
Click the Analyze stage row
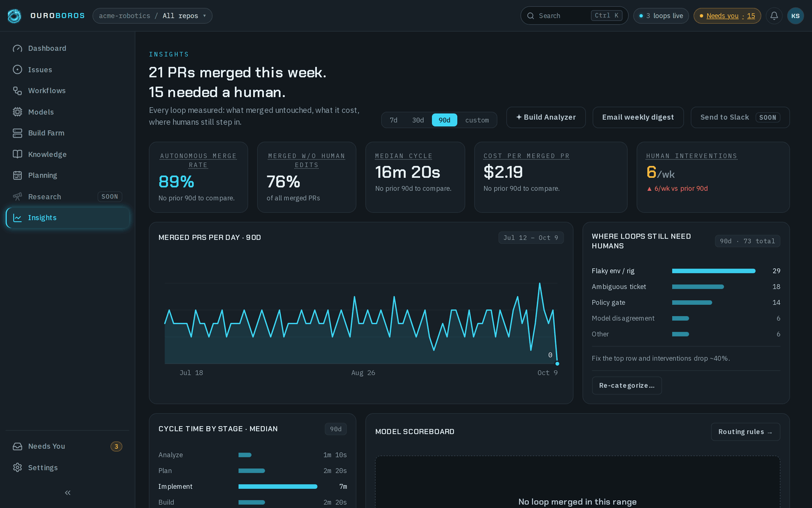click(253, 455)
